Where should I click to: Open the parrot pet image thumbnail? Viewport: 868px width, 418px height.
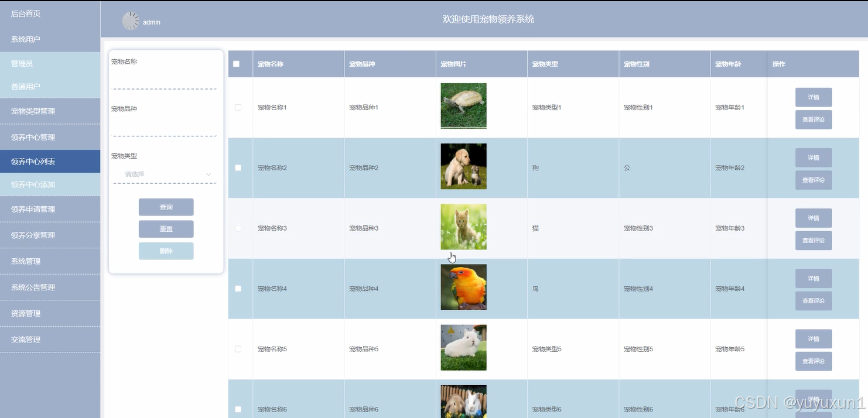[463, 287]
